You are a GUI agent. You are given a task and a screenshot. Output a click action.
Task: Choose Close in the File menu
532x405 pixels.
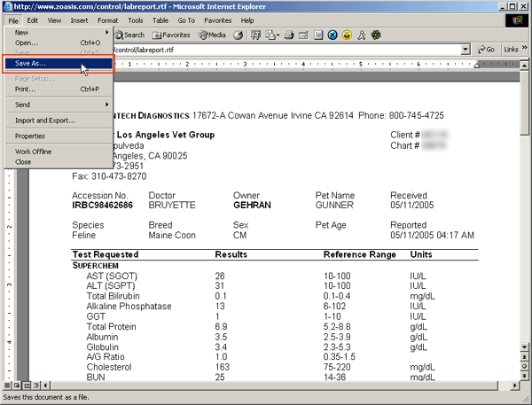[x=59, y=162]
